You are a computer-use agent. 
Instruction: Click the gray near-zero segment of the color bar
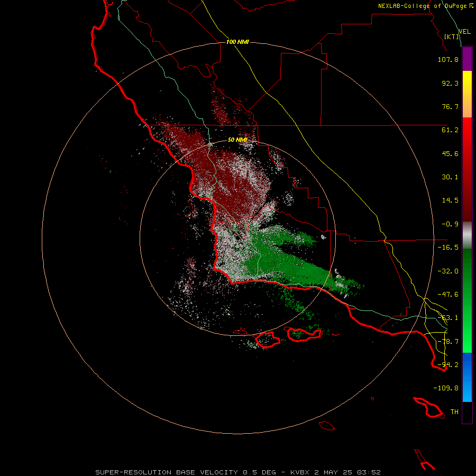click(x=467, y=235)
